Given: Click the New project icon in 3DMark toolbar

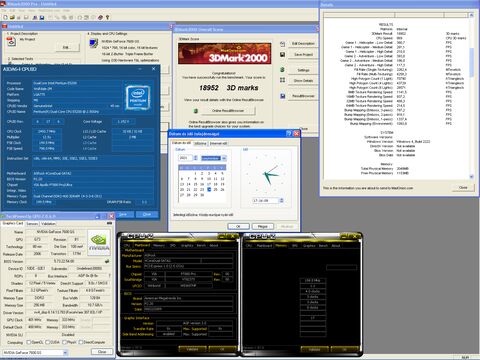Looking at the screenshot, I should [x=5, y=17].
